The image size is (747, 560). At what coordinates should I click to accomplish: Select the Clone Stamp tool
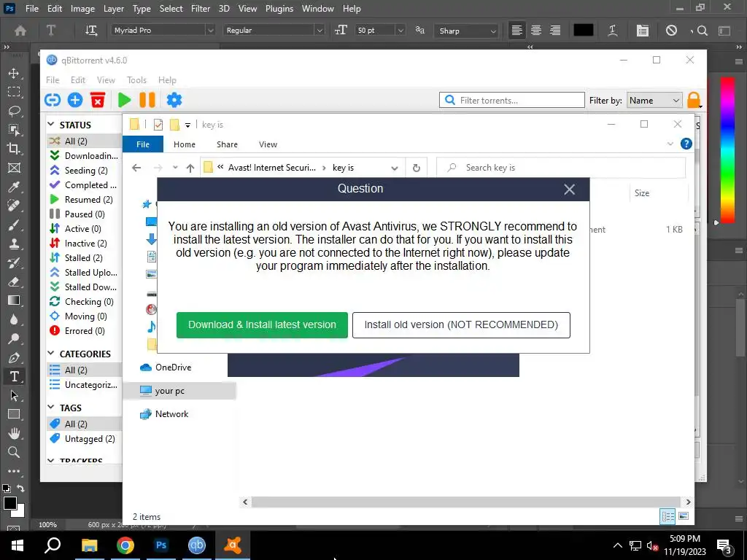point(14,244)
